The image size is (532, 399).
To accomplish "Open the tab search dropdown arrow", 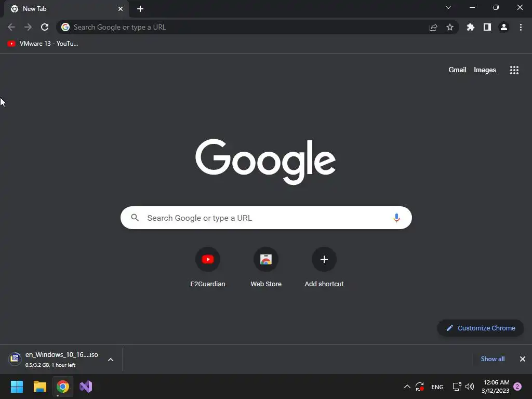I will coord(448,7).
